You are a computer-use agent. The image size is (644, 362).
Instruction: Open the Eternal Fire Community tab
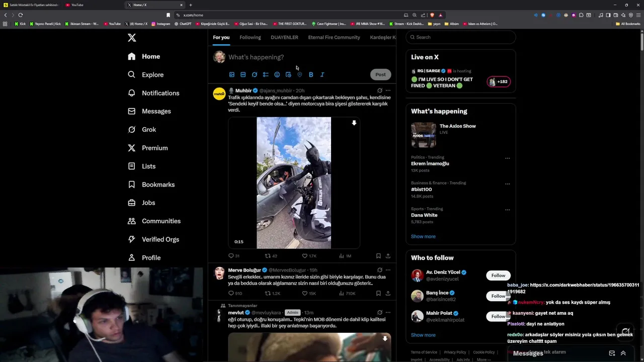tap(334, 37)
